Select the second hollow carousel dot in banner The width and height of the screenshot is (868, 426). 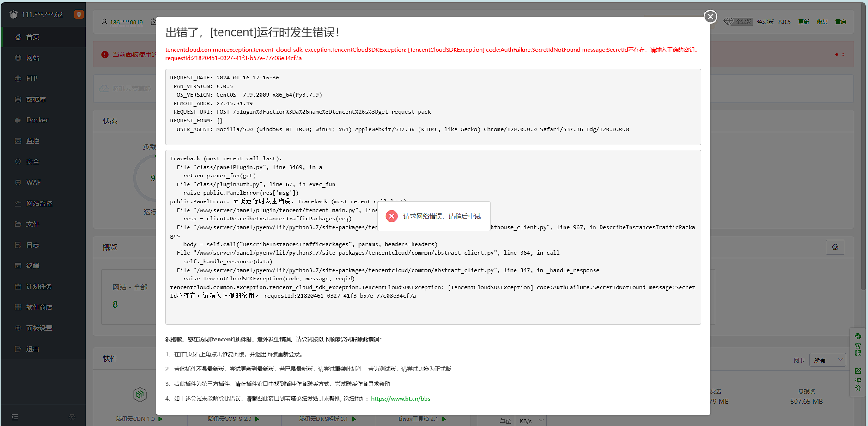(843, 55)
